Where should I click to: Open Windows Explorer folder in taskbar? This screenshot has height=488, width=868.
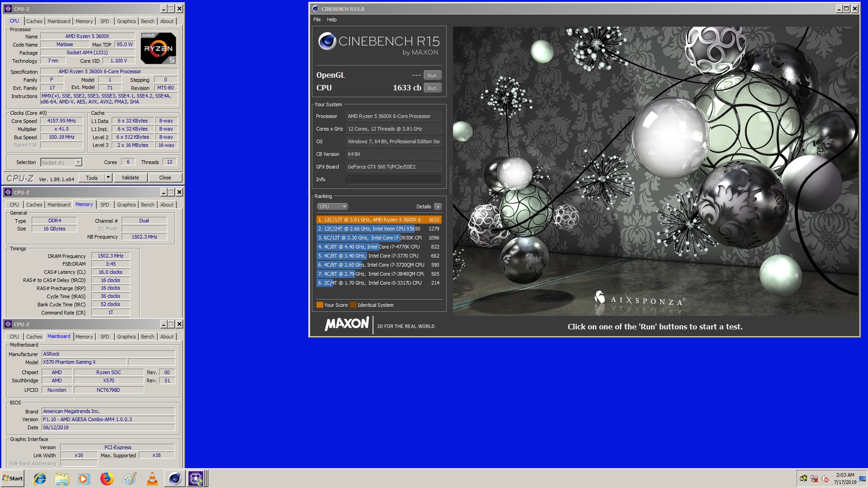tap(62, 479)
